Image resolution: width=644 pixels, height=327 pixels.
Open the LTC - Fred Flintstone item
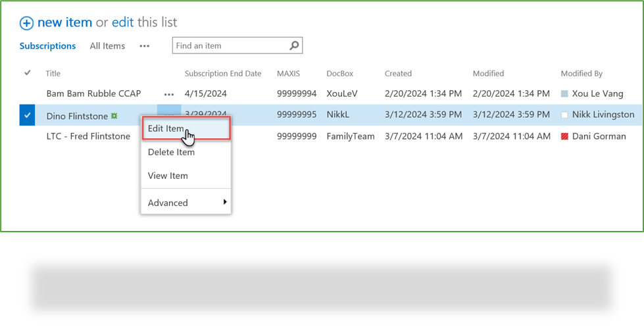coord(88,136)
